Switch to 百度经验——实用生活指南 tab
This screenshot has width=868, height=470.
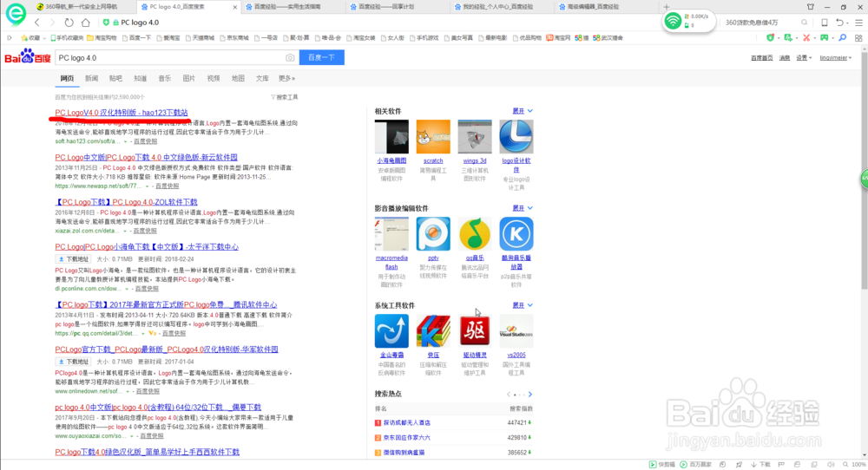[286, 7]
